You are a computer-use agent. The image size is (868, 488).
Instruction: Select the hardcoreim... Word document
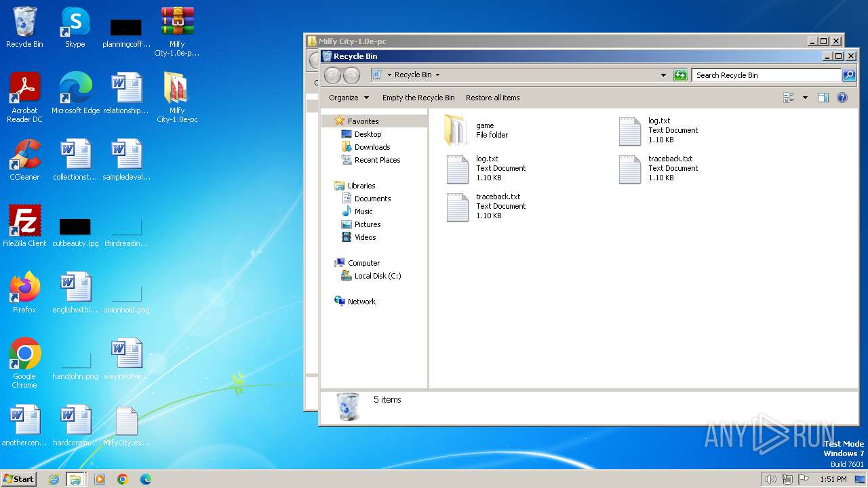(x=75, y=426)
